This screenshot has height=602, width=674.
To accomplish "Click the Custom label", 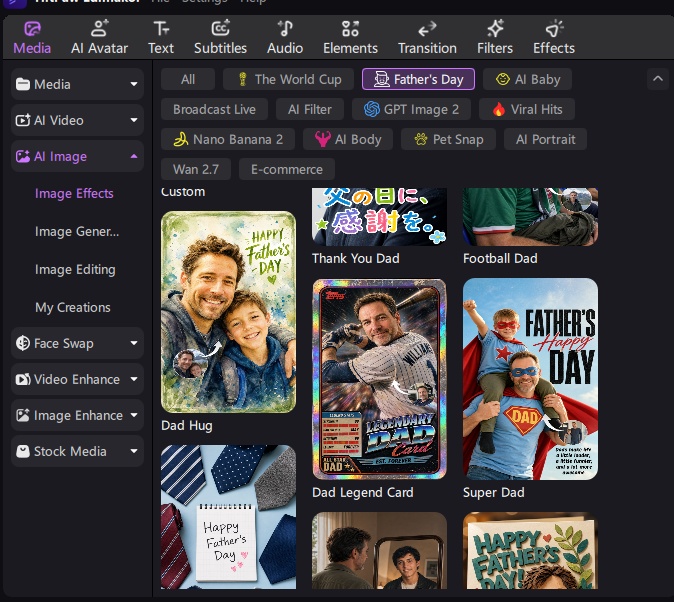I will click(183, 192).
